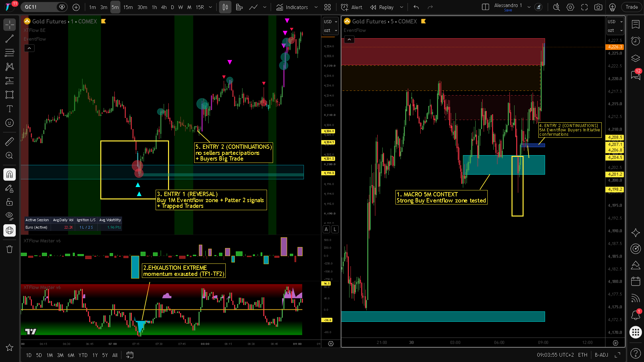Image resolution: width=644 pixels, height=362 pixels.
Task: Open the calendar panel in right sidebar
Action: coord(635,281)
